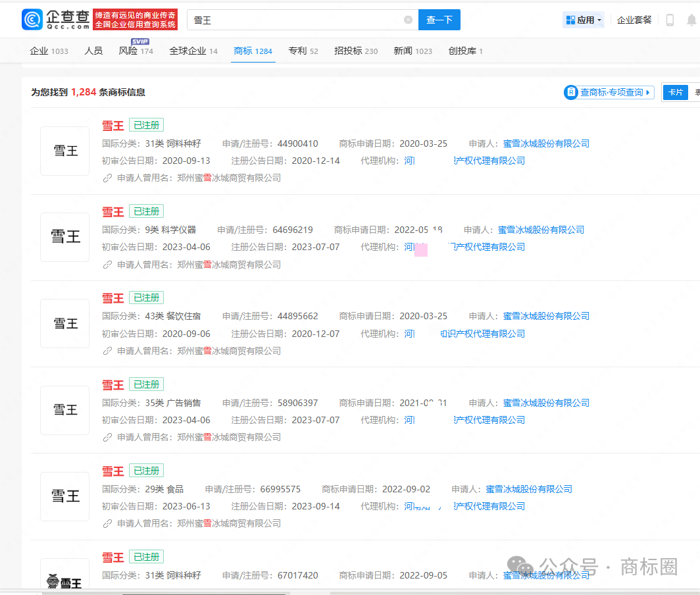
Task: Select the result count text 1,284
Action: pos(84,92)
